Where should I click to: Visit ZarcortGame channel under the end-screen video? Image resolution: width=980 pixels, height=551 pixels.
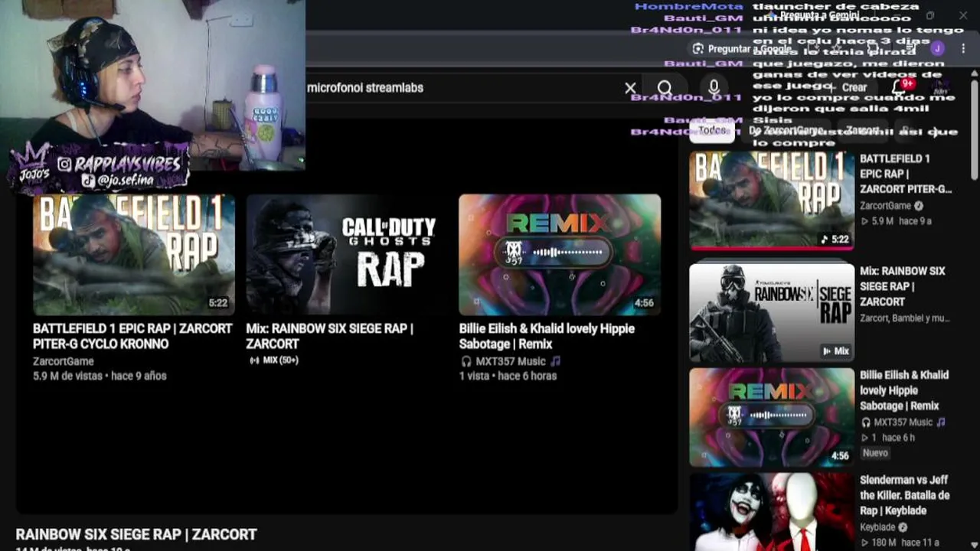point(64,361)
